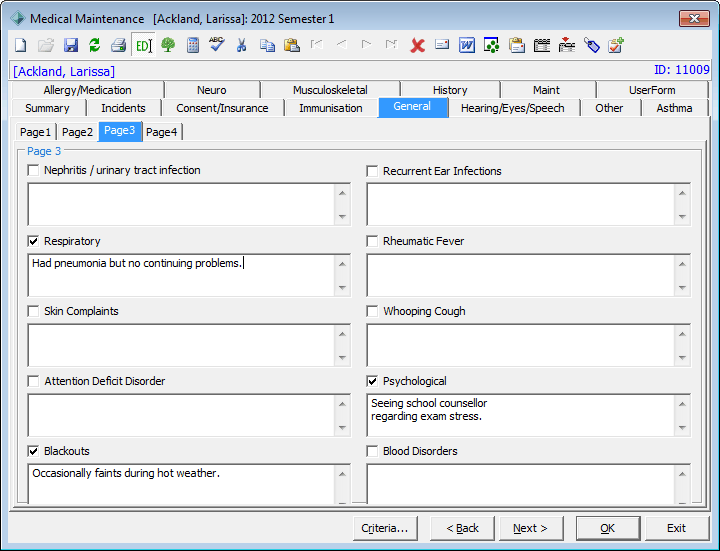Click the green dots window icon
Screen dimensions: 720x551
pos(491,45)
